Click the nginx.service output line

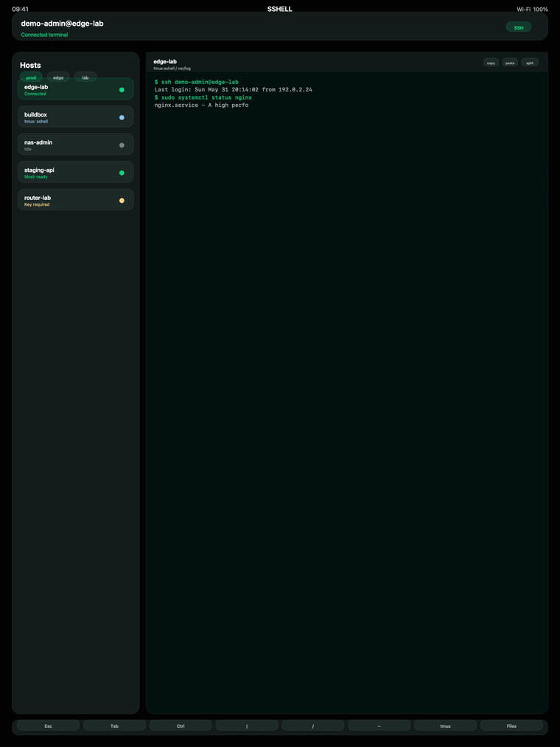click(201, 105)
